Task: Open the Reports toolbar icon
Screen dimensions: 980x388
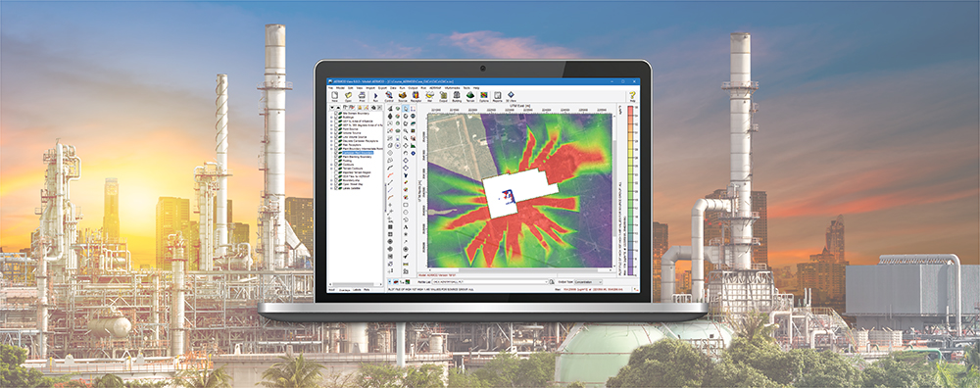Action: tap(498, 97)
